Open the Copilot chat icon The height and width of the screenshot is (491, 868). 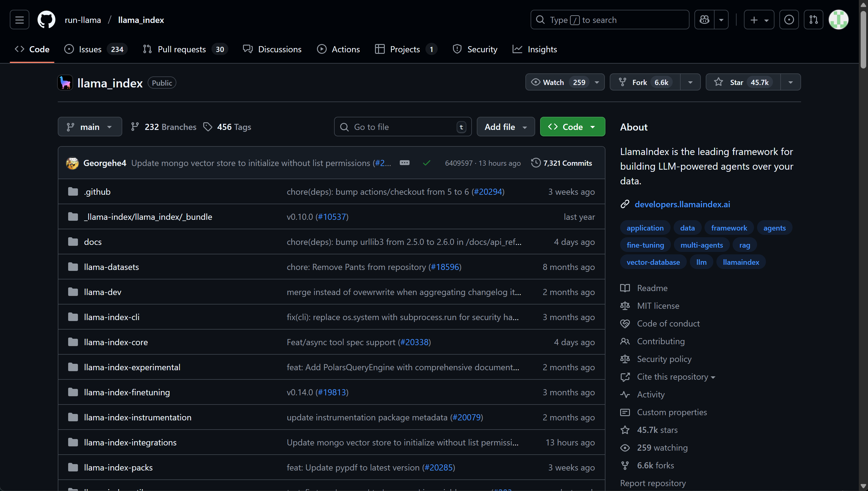click(704, 20)
